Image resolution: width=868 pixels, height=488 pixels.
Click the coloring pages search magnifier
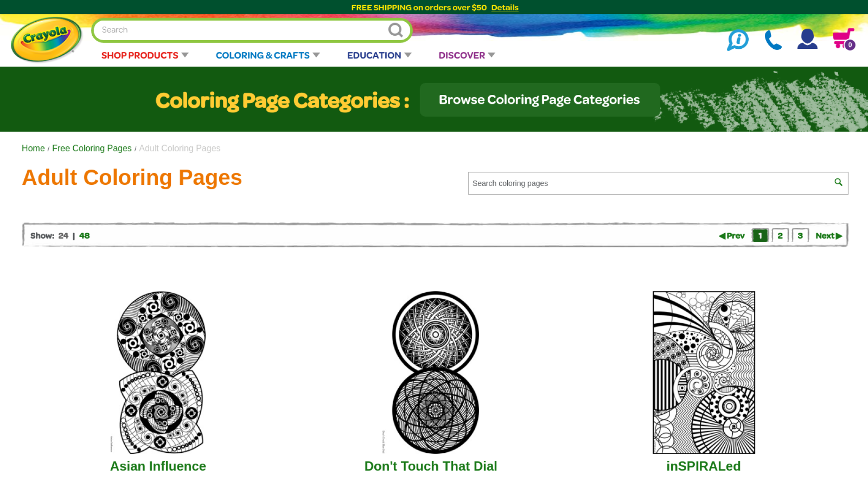(838, 182)
